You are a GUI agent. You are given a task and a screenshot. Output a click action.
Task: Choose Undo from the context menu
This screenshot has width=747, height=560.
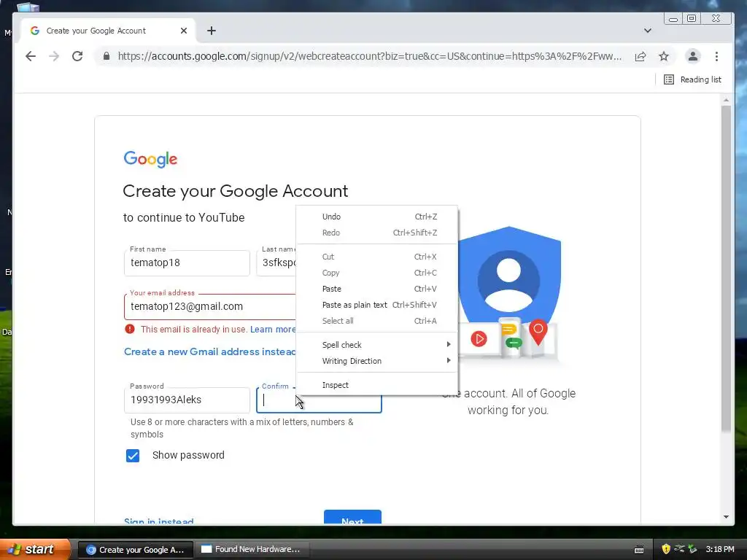(377, 217)
